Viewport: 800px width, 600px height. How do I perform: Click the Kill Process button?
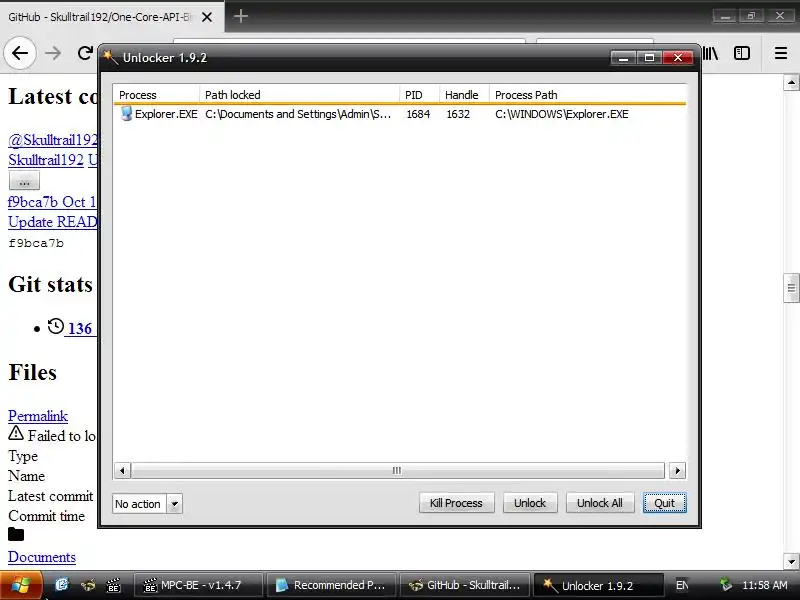click(x=456, y=503)
